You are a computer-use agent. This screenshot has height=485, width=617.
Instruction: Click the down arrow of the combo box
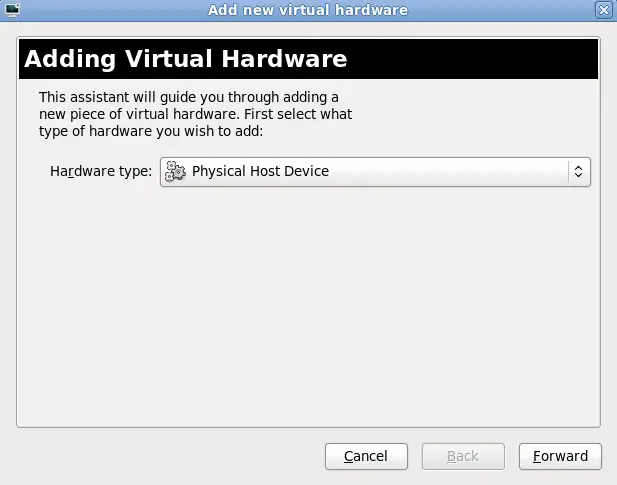click(x=577, y=176)
